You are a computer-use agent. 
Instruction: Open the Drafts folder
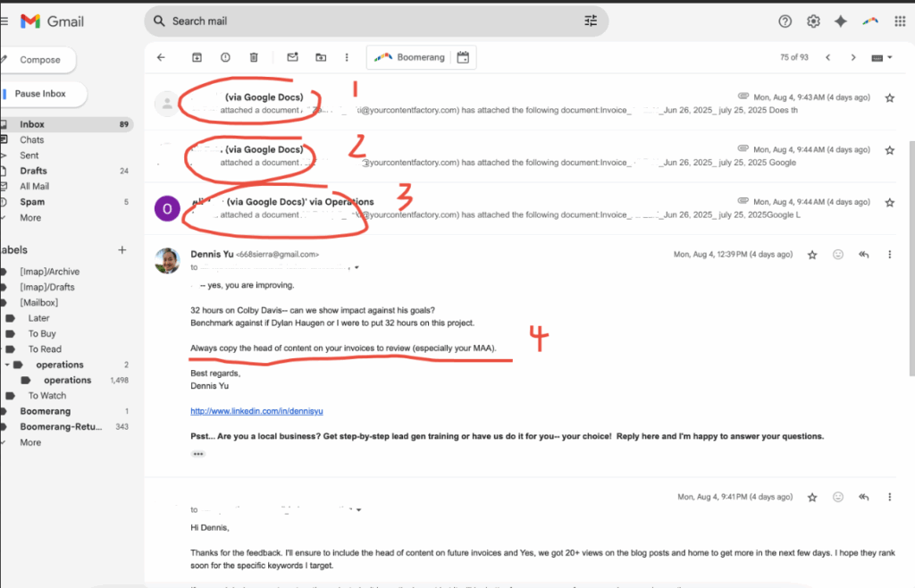34,171
